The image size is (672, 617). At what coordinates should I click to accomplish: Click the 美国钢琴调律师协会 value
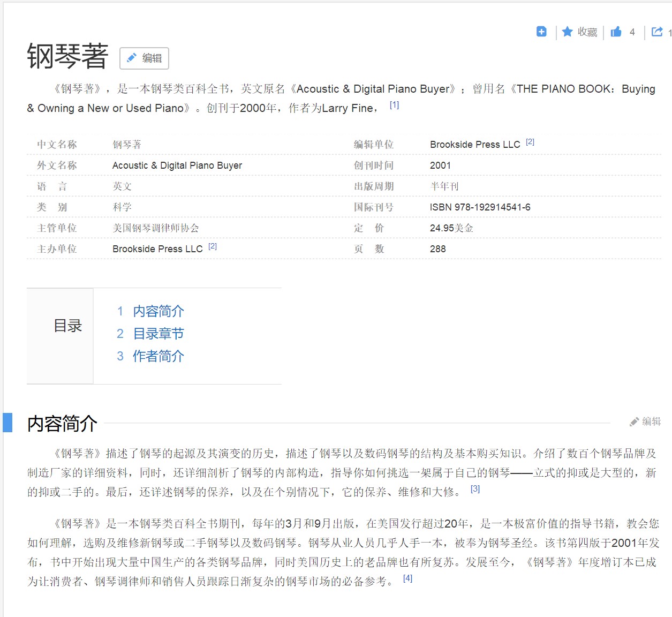(x=156, y=228)
